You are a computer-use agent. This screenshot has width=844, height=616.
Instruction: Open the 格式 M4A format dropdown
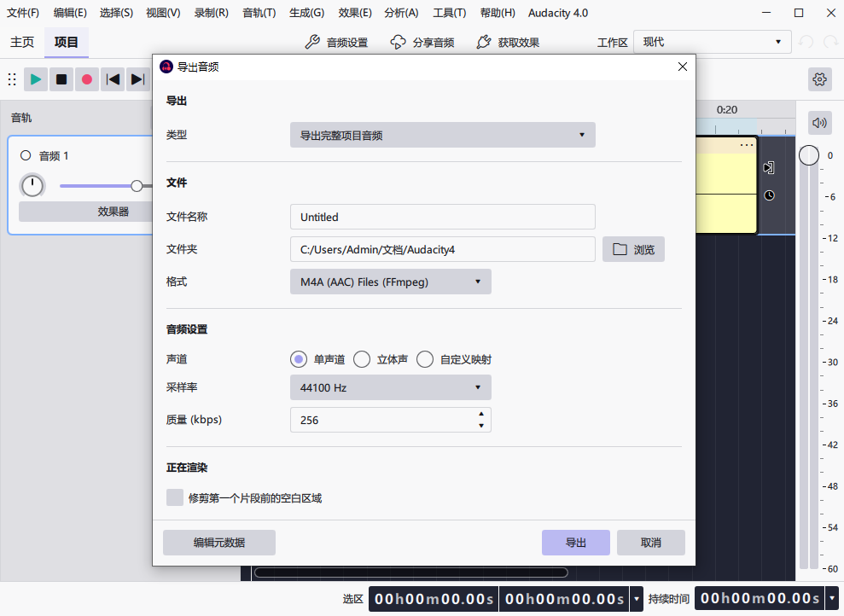click(390, 282)
